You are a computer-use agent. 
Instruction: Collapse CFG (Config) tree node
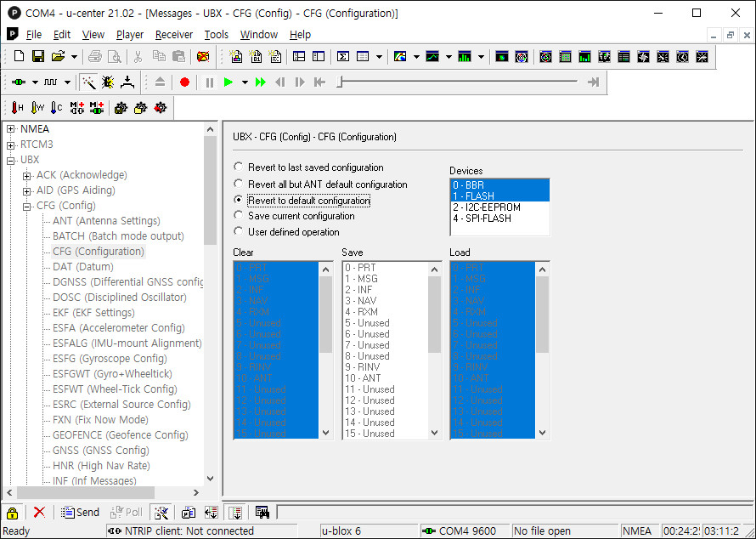(x=27, y=207)
